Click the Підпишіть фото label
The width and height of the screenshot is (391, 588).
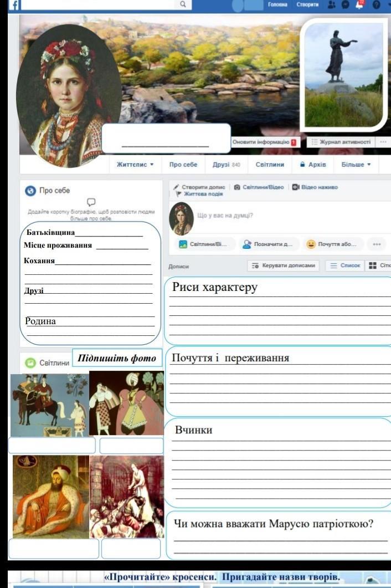click(117, 358)
